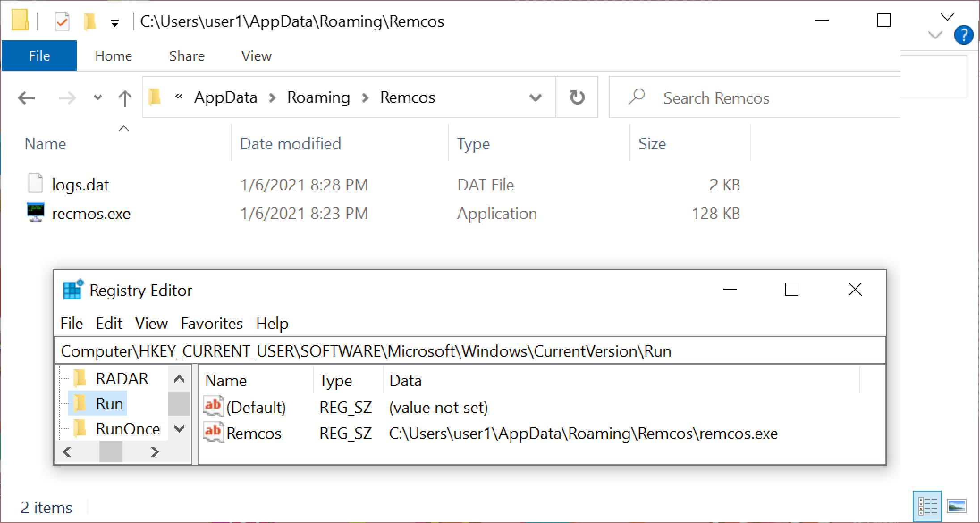
Task: Select the logs.dat file name
Action: tap(80, 185)
